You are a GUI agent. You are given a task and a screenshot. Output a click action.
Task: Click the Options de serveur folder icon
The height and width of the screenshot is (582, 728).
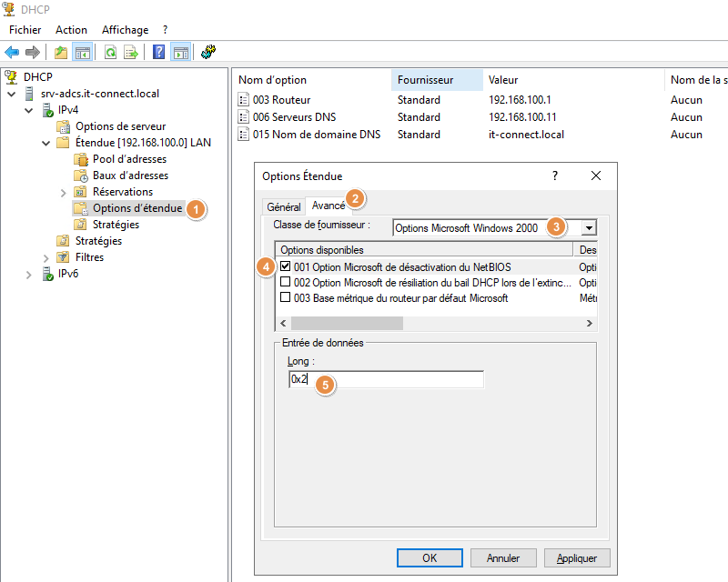(x=63, y=126)
